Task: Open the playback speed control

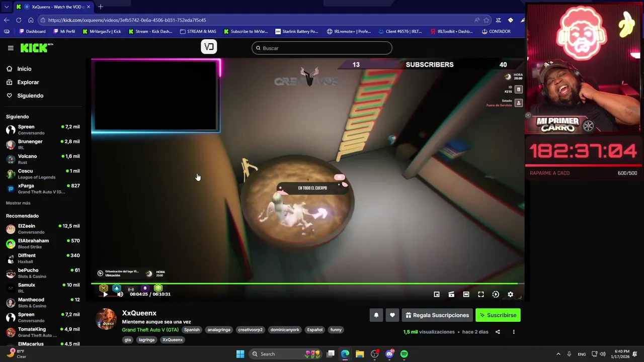Action: click(x=496, y=294)
